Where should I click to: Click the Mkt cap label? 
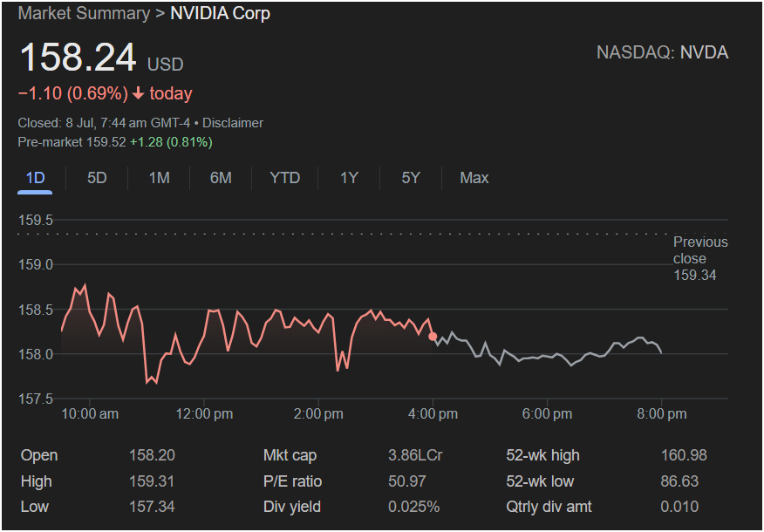pos(290,455)
